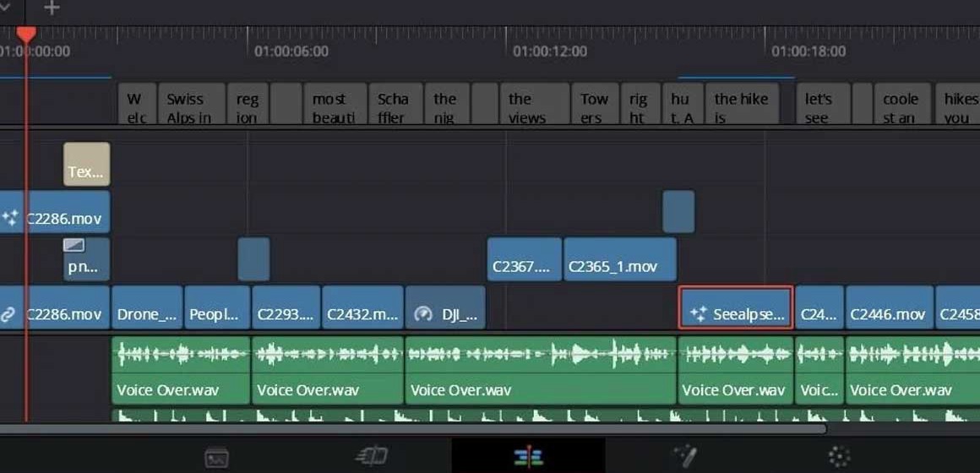Click the fade icon above the pn clip

(74, 246)
